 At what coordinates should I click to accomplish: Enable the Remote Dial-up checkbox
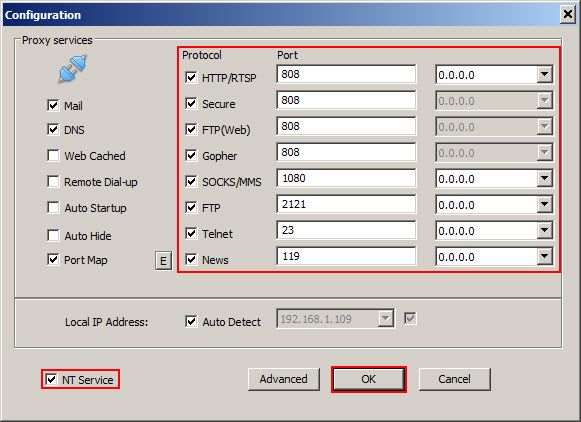pos(53,182)
